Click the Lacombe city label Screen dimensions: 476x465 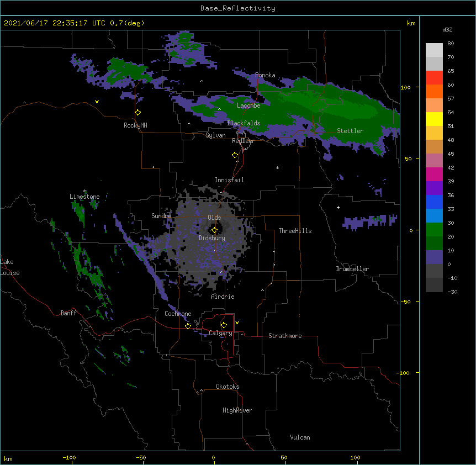(x=248, y=105)
